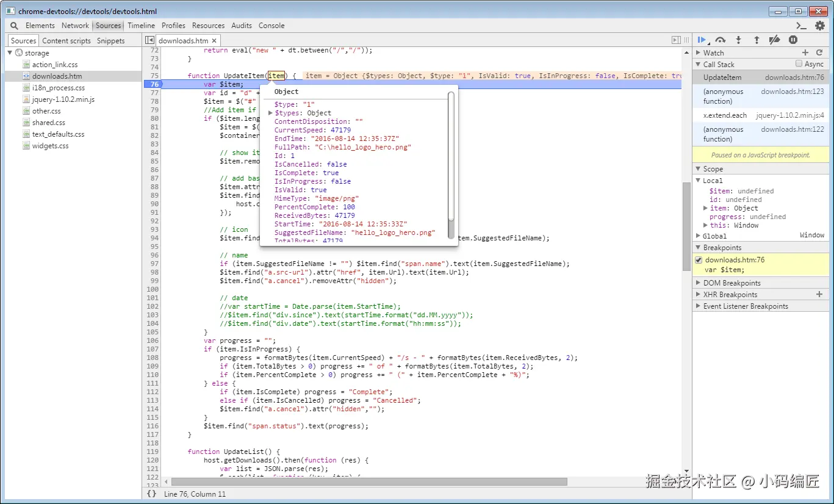Open jquery-1.10.2.min.js:4 source link
This screenshot has height=504, width=834.
pyautogui.click(x=790, y=115)
